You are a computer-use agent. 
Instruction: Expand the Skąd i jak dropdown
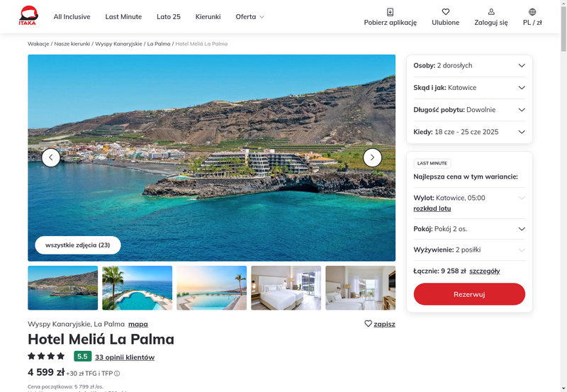[x=469, y=87]
